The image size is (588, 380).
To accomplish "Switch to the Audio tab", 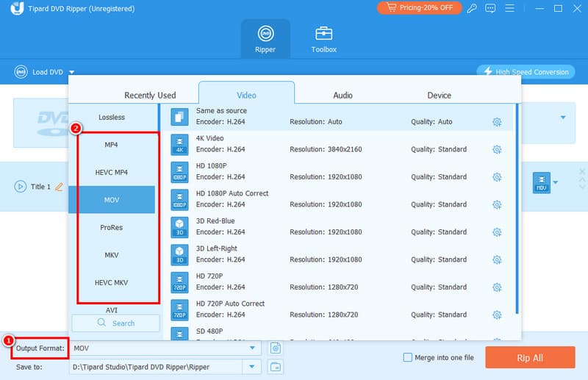I will [343, 95].
